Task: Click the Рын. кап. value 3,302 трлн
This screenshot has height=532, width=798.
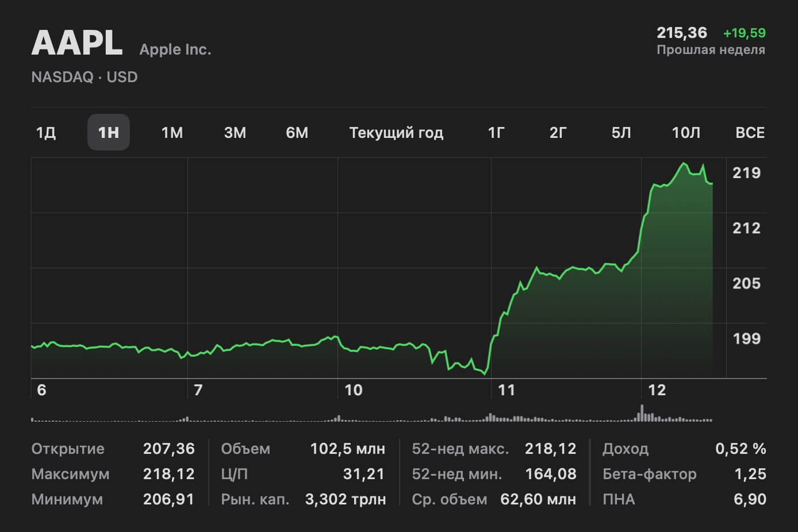Action: [x=346, y=499]
